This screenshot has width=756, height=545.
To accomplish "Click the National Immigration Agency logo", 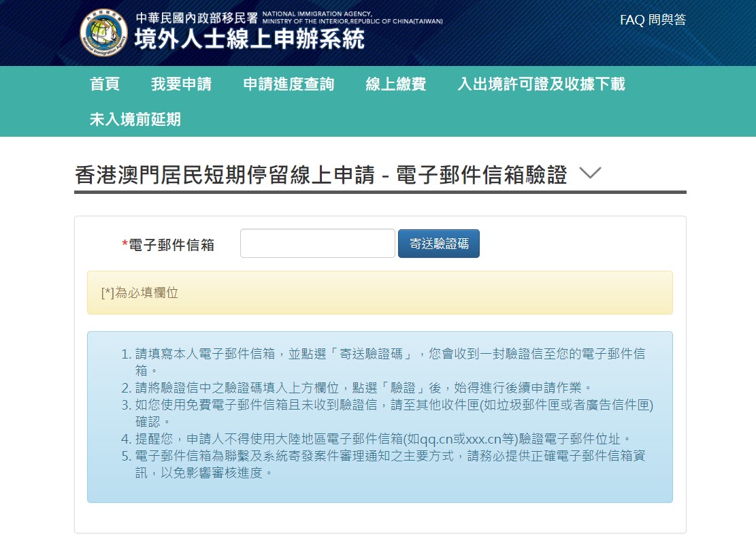I will click(103, 33).
